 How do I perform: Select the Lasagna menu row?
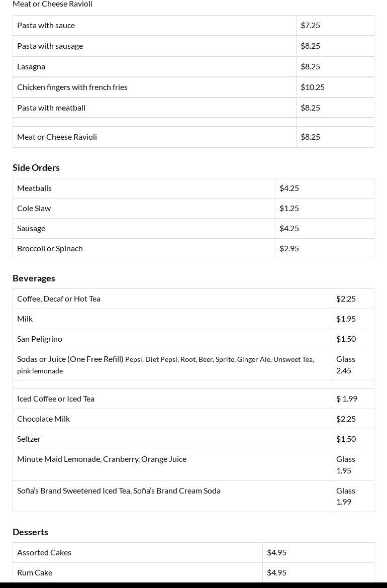point(31,66)
